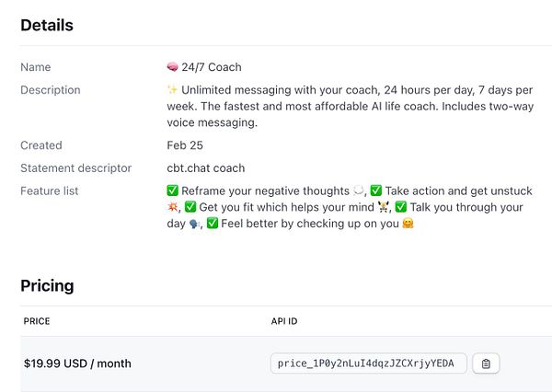Click the checkmark before Talk you through

[401, 208]
